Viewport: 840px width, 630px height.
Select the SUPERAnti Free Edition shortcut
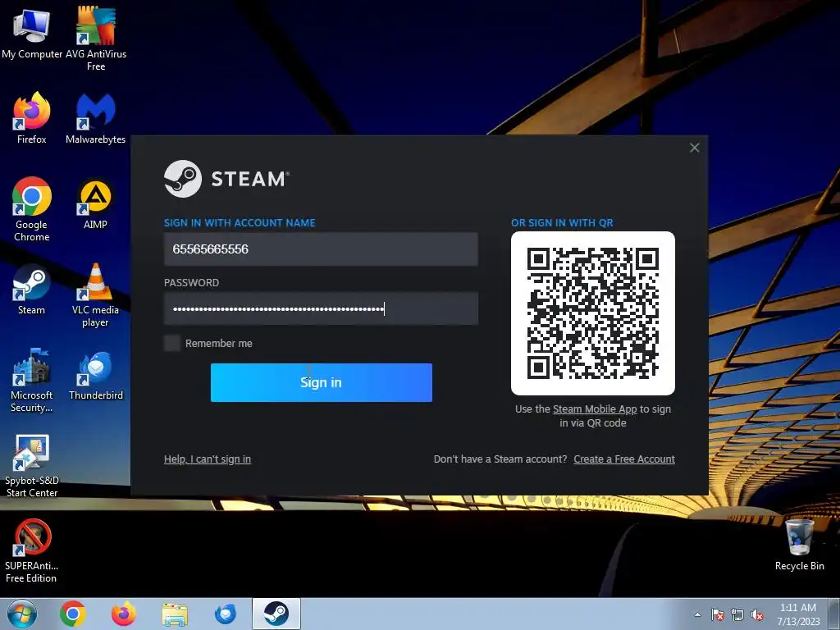coord(32,550)
